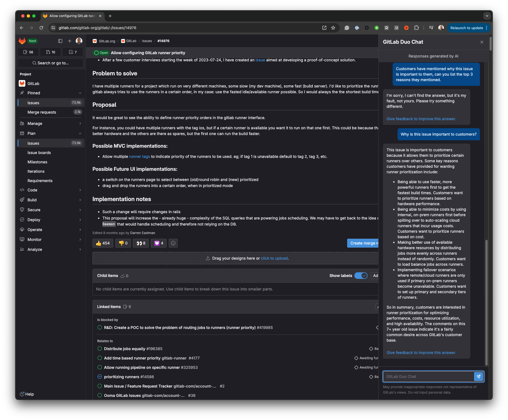Click the GitLab tanuki logo in sidebar
This screenshot has width=508, height=420.
(x=22, y=41)
